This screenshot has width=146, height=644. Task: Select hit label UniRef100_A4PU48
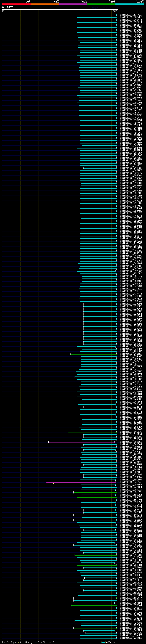[131, 384]
